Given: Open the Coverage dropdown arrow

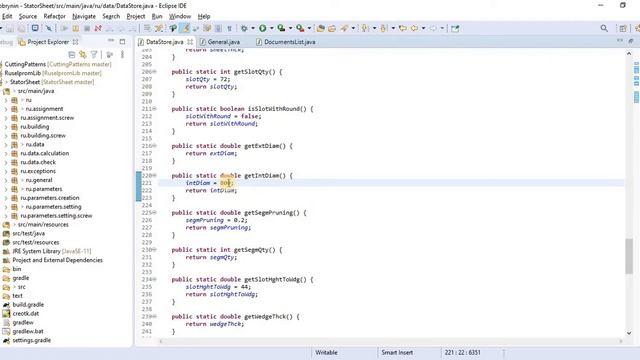Looking at the screenshot, I should click(290, 28).
